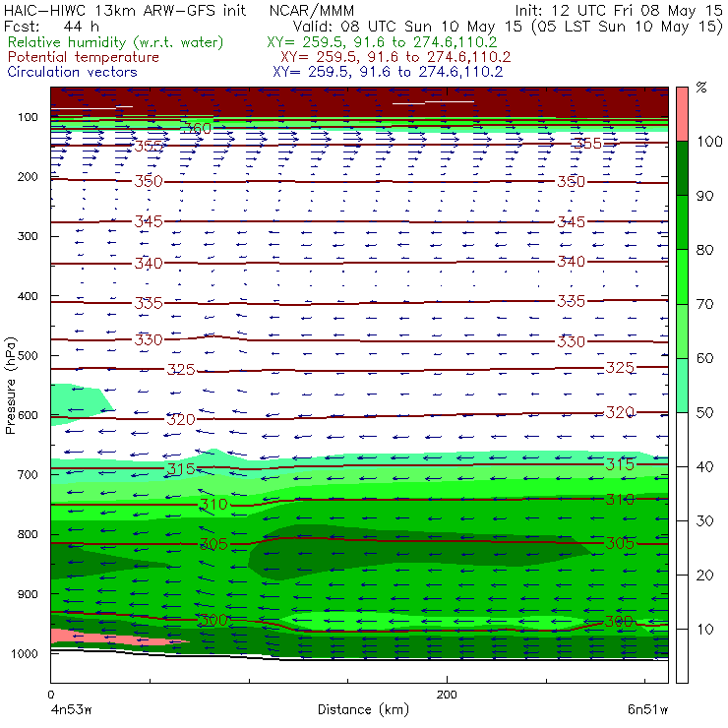Click the '%' unit label above the color bar
This screenshot has height=728, width=728.
click(701, 88)
